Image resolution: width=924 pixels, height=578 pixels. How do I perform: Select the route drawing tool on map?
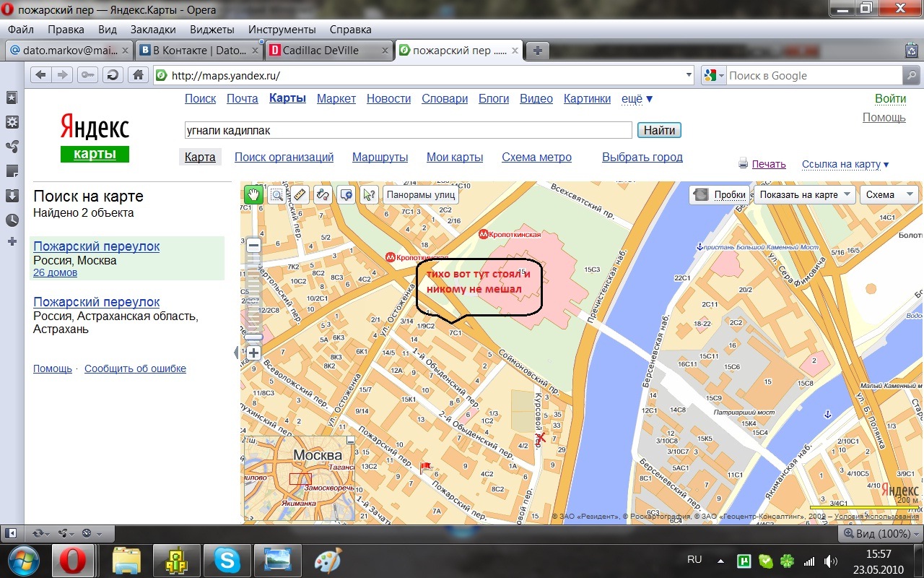323,194
